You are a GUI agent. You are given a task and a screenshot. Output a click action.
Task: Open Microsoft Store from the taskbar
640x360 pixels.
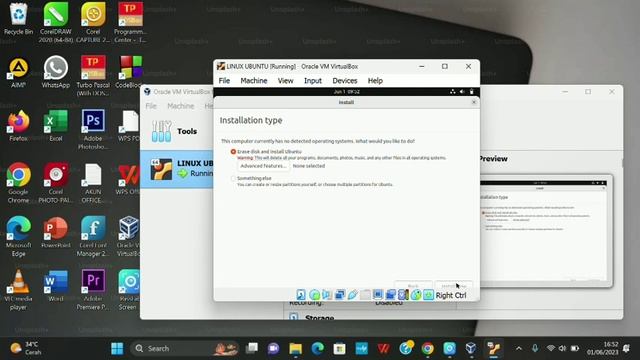coord(339,349)
